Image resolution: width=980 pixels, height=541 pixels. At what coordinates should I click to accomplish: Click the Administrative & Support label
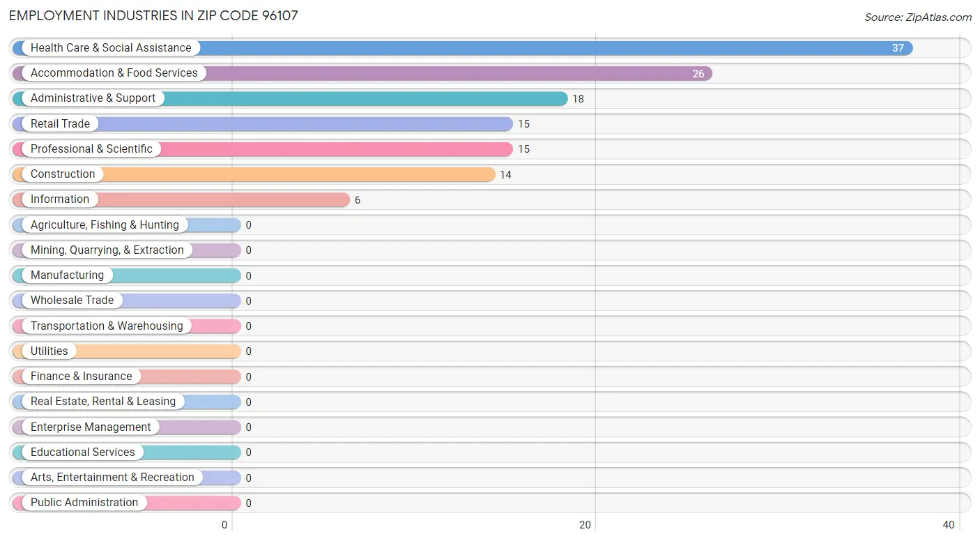point(93,98)
